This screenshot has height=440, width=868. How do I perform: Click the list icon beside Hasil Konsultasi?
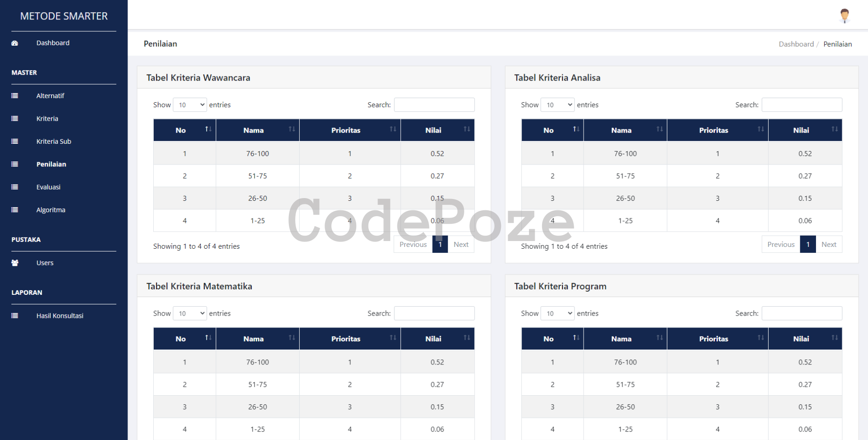[15, 316]
